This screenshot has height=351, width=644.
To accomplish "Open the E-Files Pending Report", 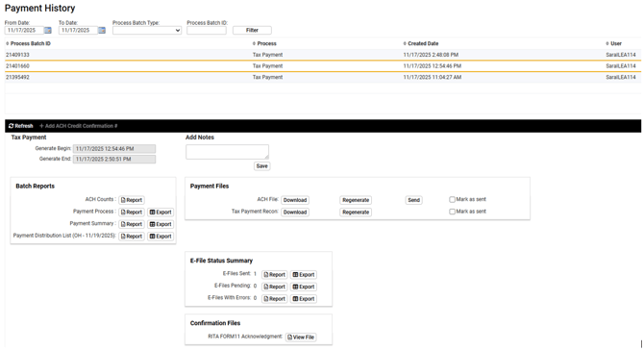I will 274,287.
